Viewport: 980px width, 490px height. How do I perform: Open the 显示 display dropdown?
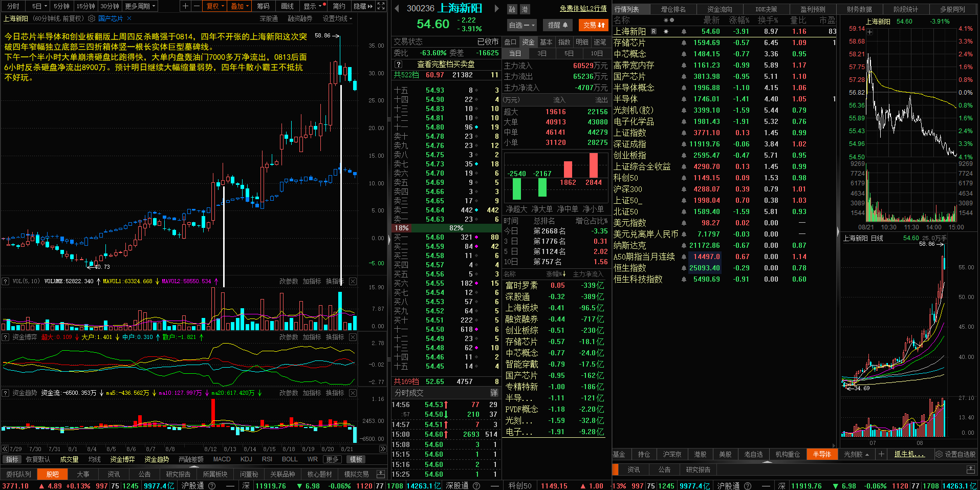(313, 6)
